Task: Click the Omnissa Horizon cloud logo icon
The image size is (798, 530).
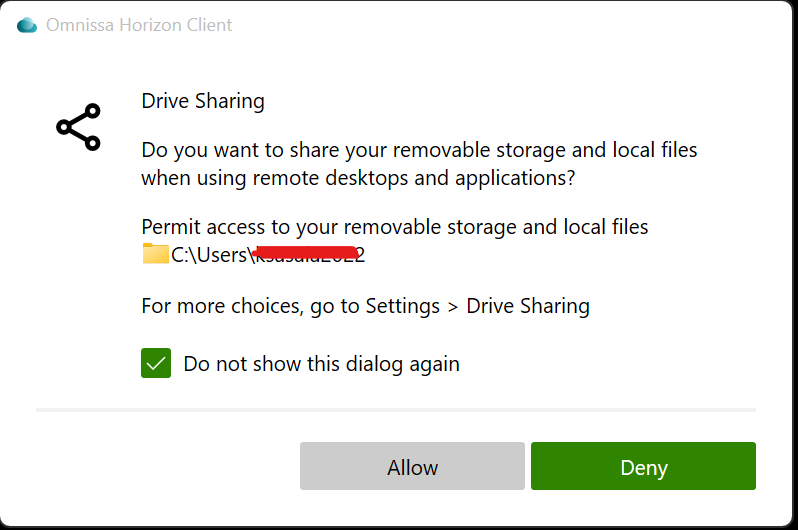Action: coord(27,25)
